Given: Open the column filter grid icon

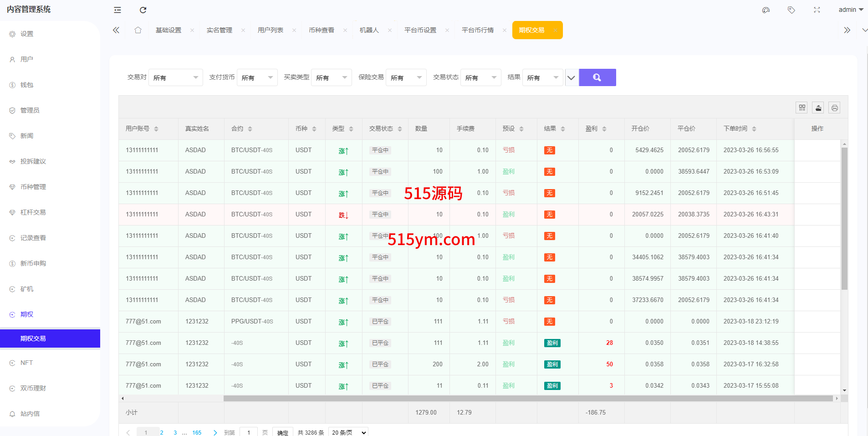Looking at the screenshot, I should [802, 108].
